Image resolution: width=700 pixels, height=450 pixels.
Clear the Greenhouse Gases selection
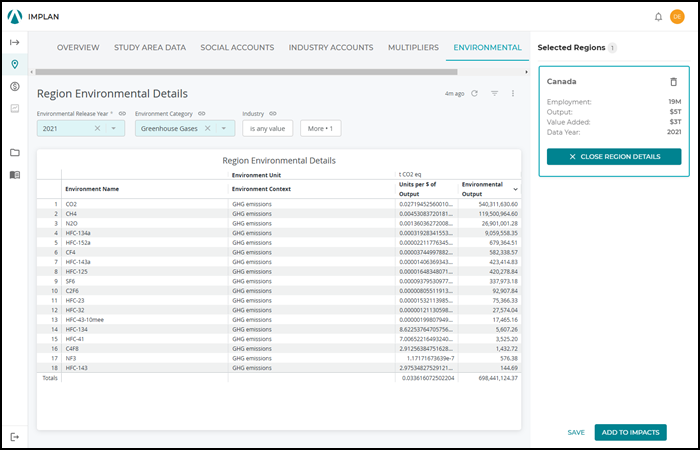pyautogui.click(x=208, y=128)
